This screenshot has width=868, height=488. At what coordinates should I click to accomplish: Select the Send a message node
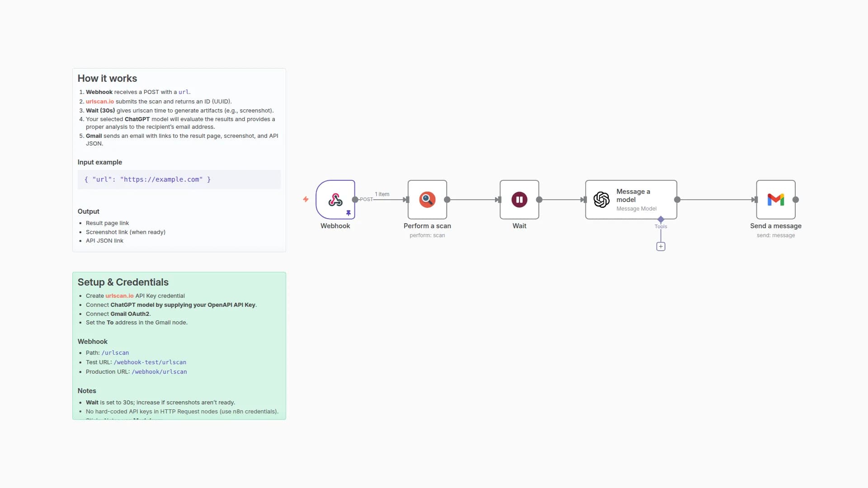coord(776,208)
